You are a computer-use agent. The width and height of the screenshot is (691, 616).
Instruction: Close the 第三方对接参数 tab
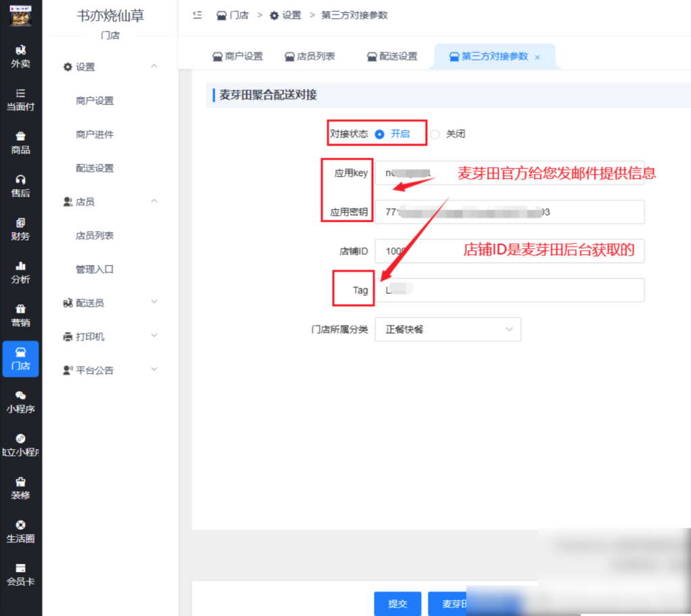click(537, 57)
